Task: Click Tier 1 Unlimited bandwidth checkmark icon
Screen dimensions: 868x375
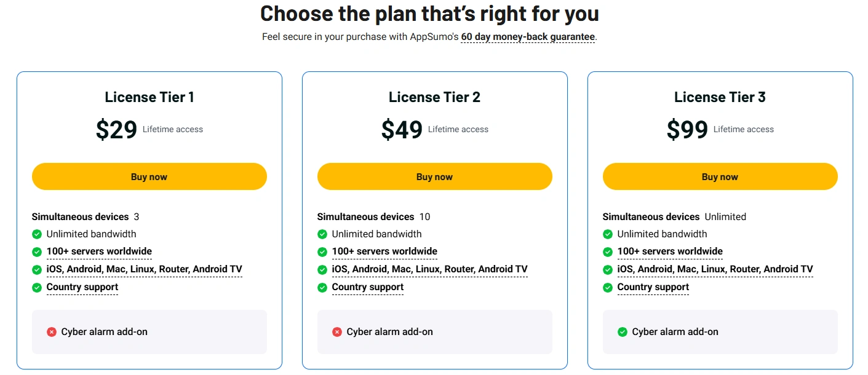Action: [37, 234]
